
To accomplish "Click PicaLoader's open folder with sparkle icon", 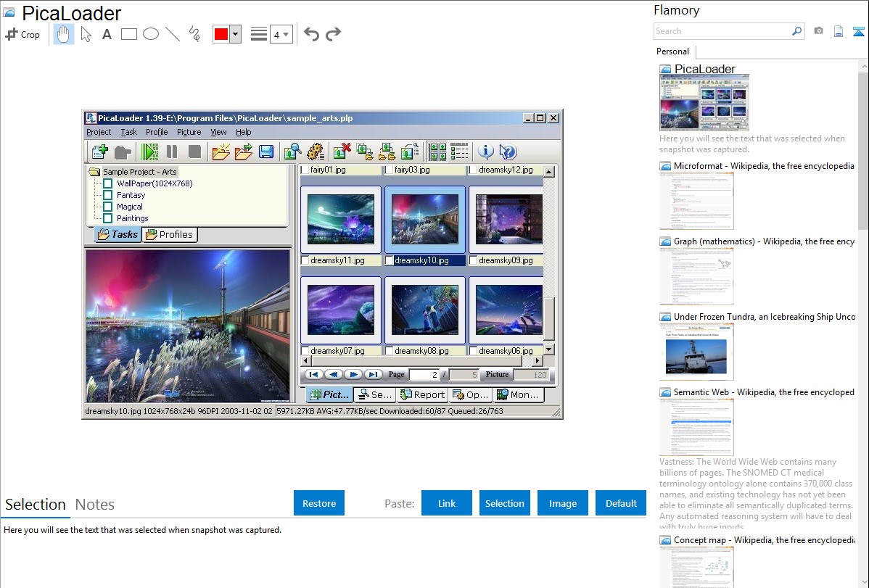I will (221, 152).
